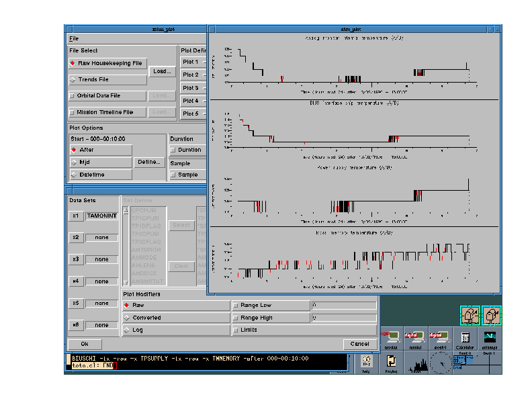Screen dimensions: 532x411
Task: Click the Mass memory temperature plot
Action: (354, 259)
